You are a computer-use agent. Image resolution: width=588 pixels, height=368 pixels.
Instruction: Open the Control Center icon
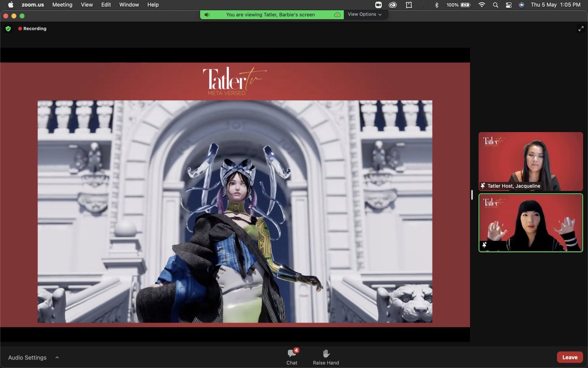pyautogui.click(x=509, y=4)
